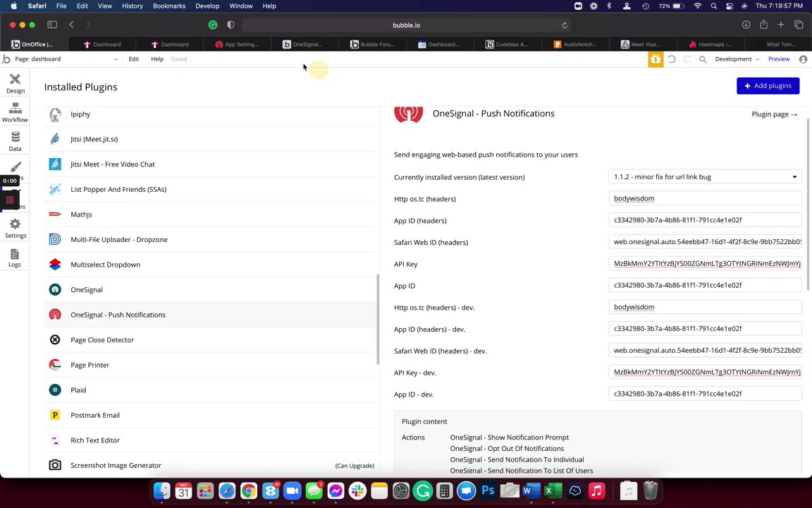The height and width of the screenshot is (508, 812).
Task: Click the Bubble logo icon
Action: (6, 59)
